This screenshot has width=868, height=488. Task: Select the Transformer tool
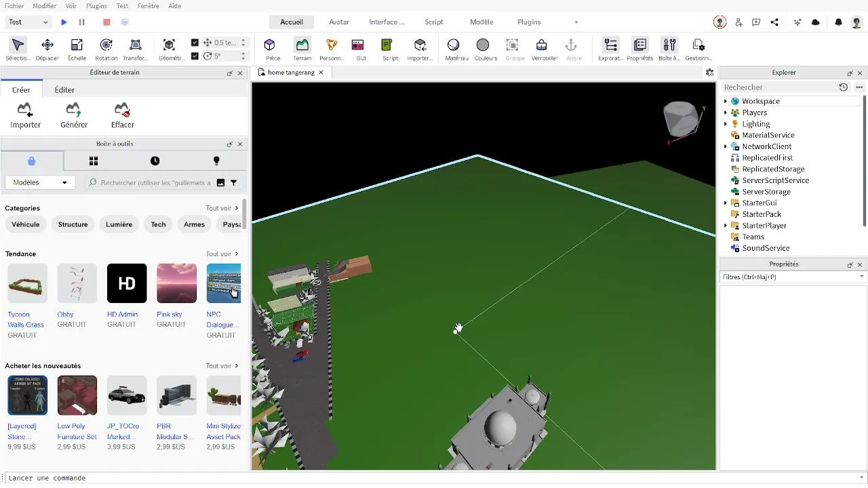click(136, 49)
